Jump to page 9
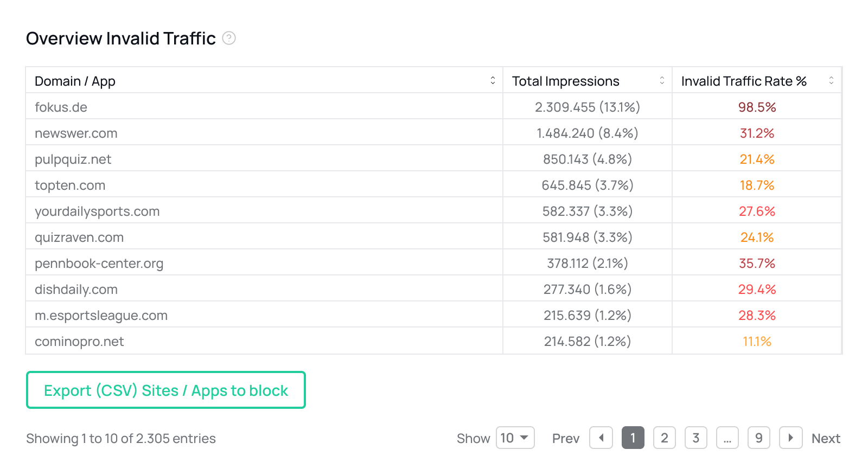The height and width of the screenshot is (475, 868). click(x=758, y=438)
